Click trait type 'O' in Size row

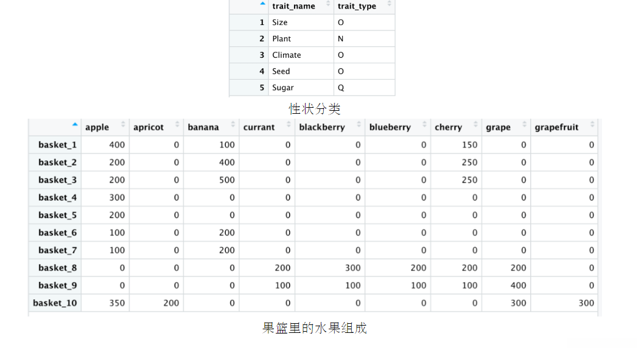pos(341,23)
